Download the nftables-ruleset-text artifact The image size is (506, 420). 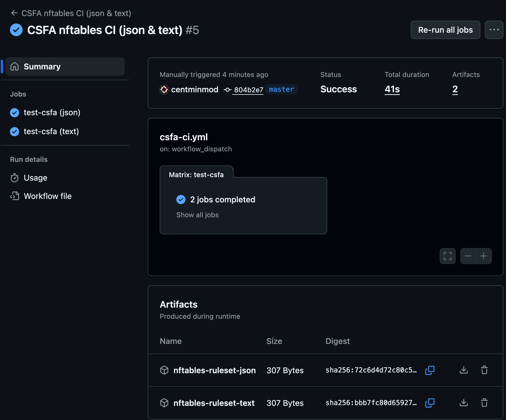click(464, 403)
